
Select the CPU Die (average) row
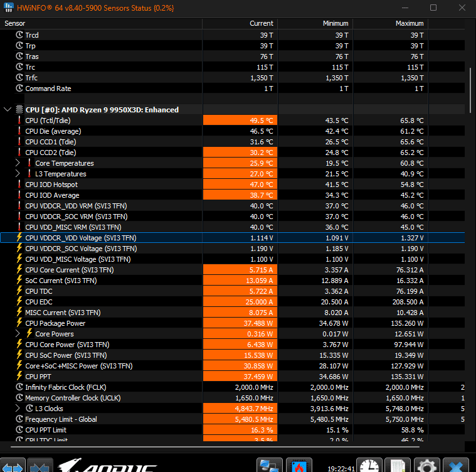[233, 131]
